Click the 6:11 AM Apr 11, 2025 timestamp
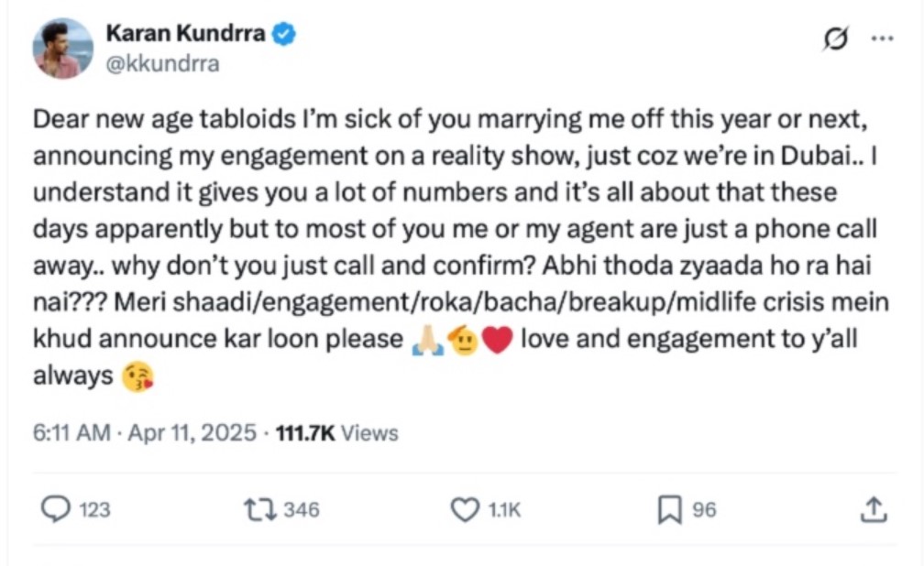The width and height of the screenshot is (924, 566). pos(145,432)
